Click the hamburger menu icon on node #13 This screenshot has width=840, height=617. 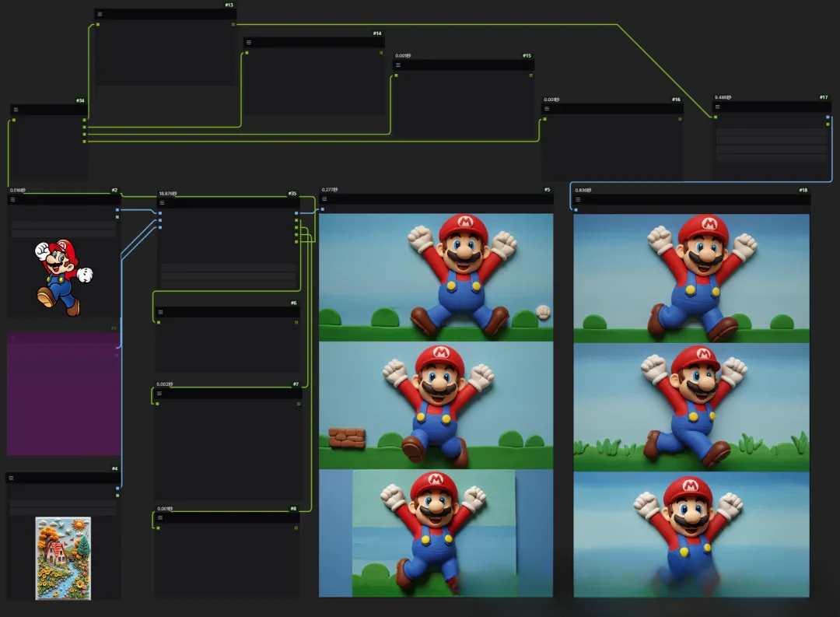[x=100, y=14]
